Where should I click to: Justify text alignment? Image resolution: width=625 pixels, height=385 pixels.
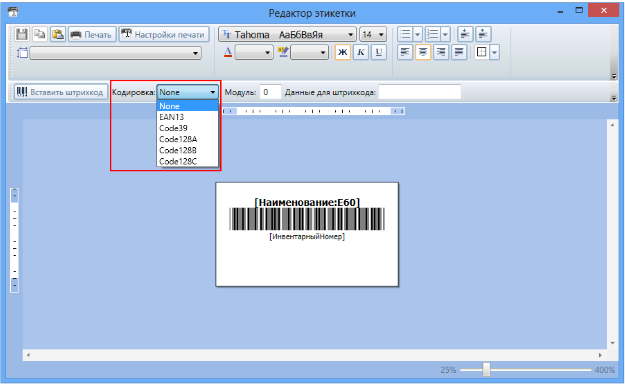[459, 52]
